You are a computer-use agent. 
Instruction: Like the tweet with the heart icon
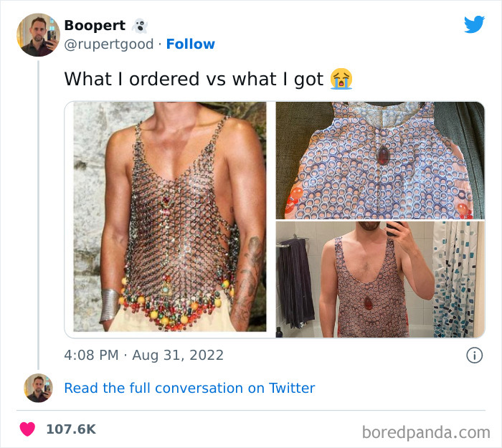[x=27, y=429]
